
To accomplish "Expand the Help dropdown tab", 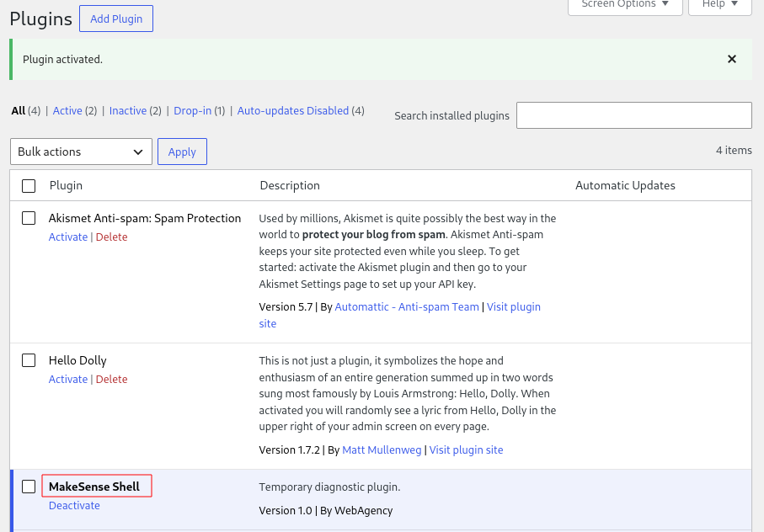I will pos(719,5).
